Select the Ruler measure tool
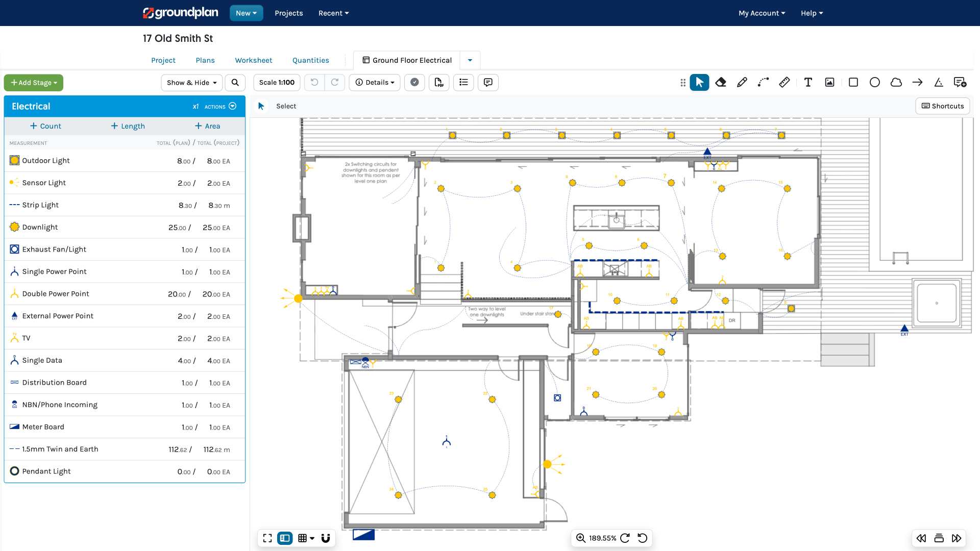Screen dimensions: 980x551 click(x=785, y=82)
